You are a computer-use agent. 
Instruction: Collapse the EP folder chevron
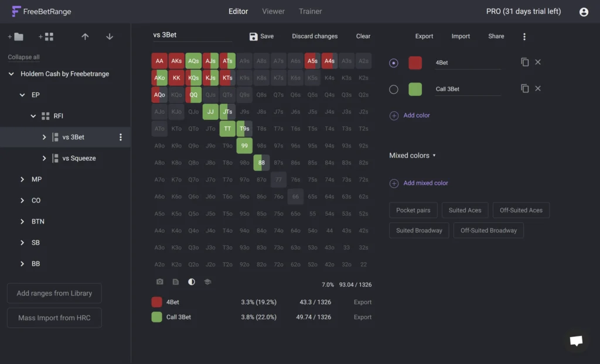[22, 95]
